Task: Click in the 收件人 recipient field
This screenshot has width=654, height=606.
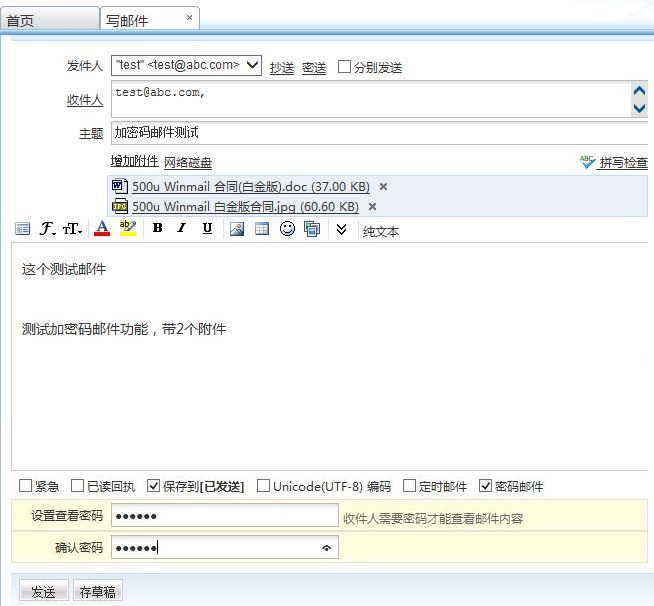Action: click(x=371, y=99)
